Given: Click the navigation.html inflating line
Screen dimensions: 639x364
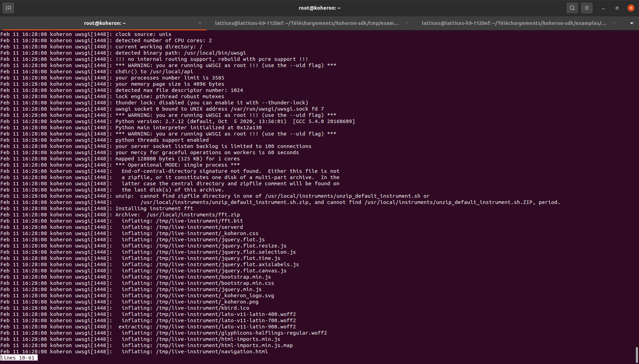Looking at the screenshot, I should (194, 352).
